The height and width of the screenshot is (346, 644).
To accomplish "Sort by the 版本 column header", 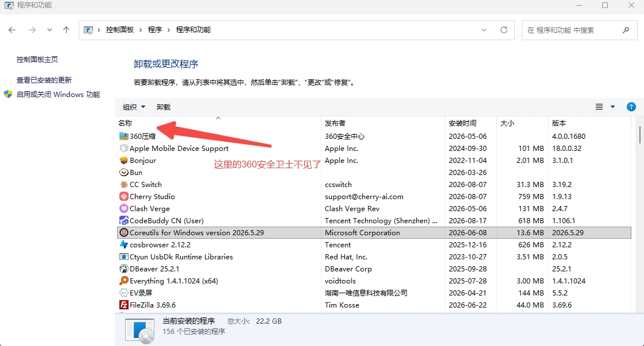I will (590, 123).
